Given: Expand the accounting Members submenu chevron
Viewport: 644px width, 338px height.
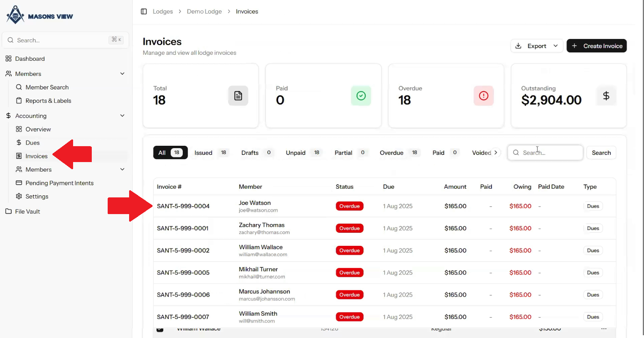Looking at the screenshot, I should click(122, 169).
